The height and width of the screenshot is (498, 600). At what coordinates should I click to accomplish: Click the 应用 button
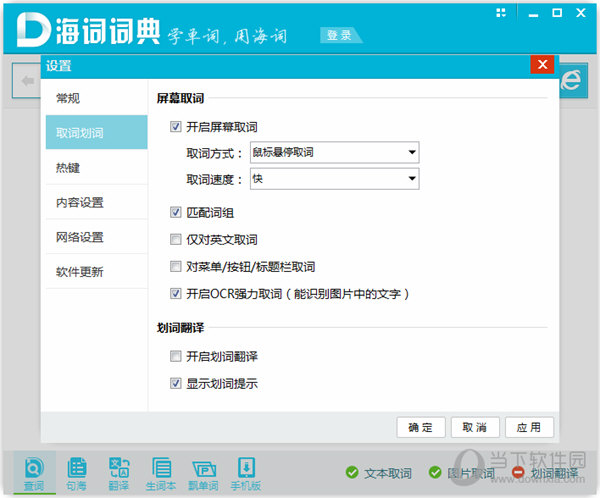[x=529, y=427]
